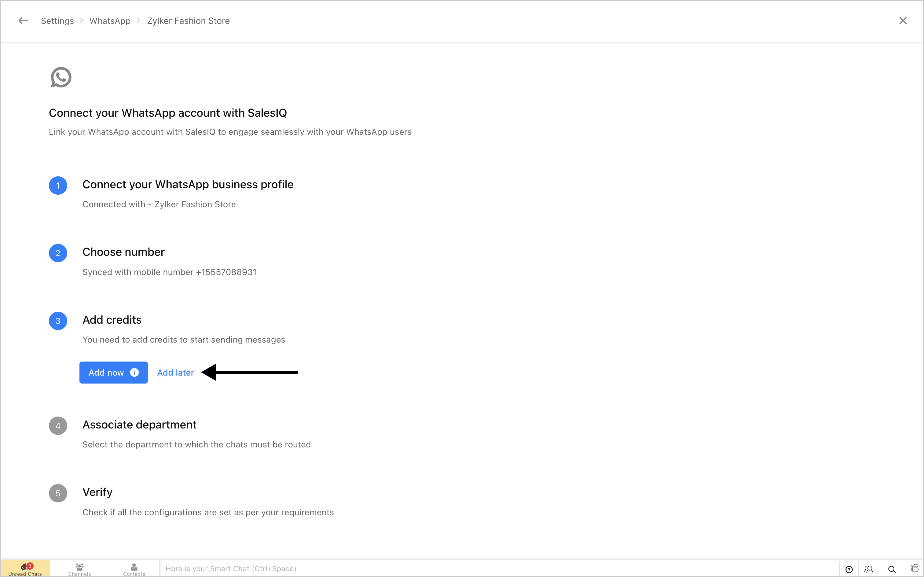
Task: Click the help question mark icon
Action: coord(849,569)
